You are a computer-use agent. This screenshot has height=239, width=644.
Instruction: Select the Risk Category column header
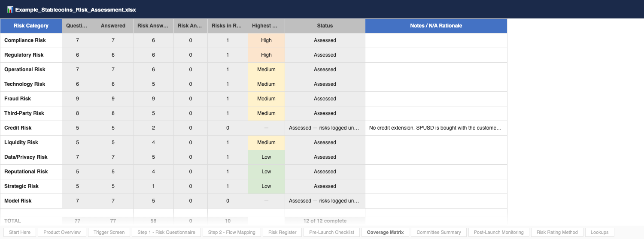tap(31, 26)
